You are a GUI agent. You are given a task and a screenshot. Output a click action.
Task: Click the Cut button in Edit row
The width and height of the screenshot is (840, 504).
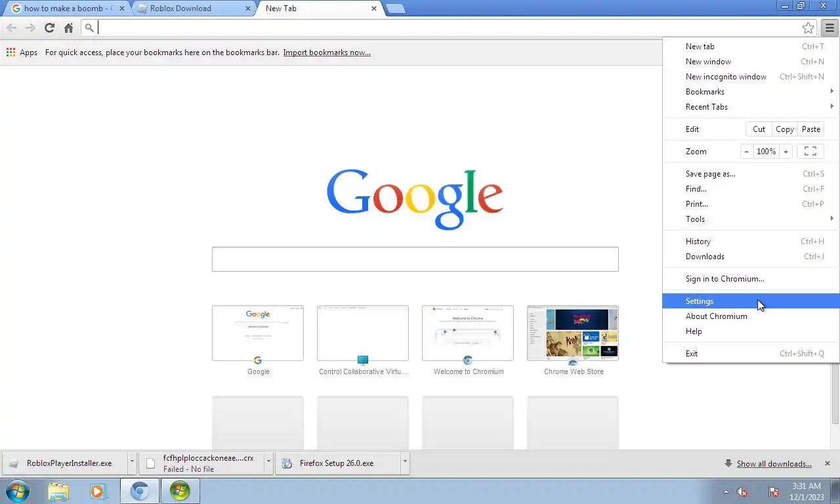759,129
